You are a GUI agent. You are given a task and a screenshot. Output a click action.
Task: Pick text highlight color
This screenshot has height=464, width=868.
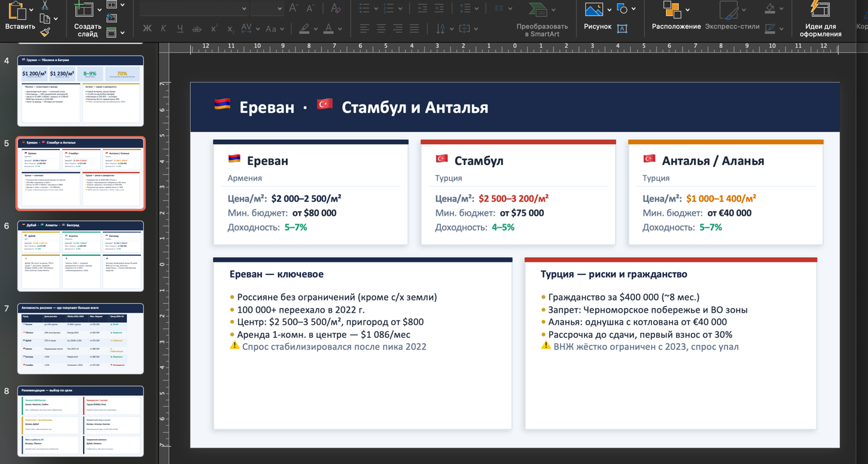click(304, 28)
